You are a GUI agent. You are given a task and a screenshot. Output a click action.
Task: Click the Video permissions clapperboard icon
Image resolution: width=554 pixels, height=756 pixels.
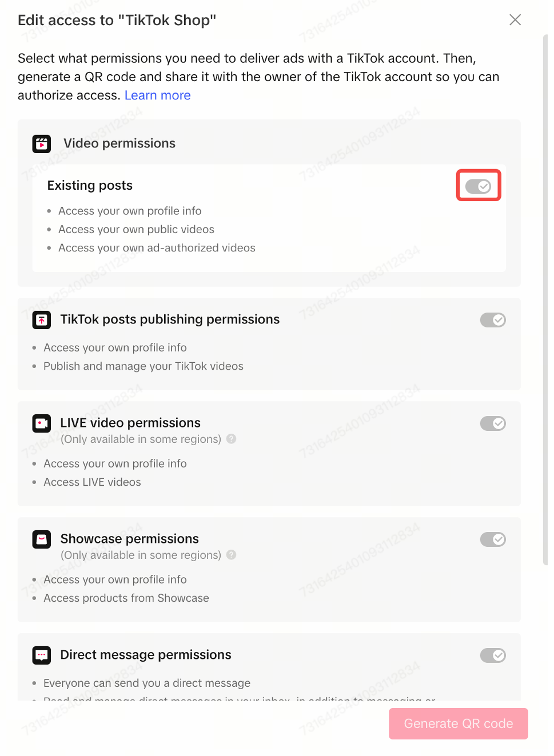[42, 144]
